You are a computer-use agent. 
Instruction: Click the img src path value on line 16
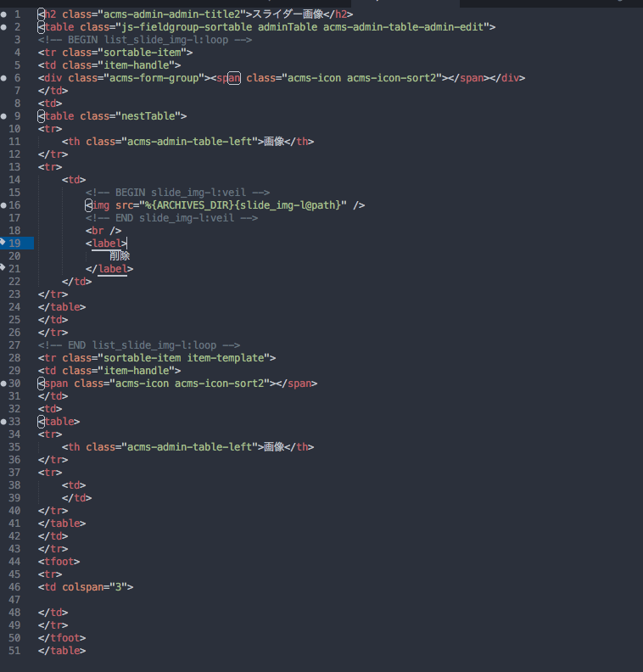243,205
